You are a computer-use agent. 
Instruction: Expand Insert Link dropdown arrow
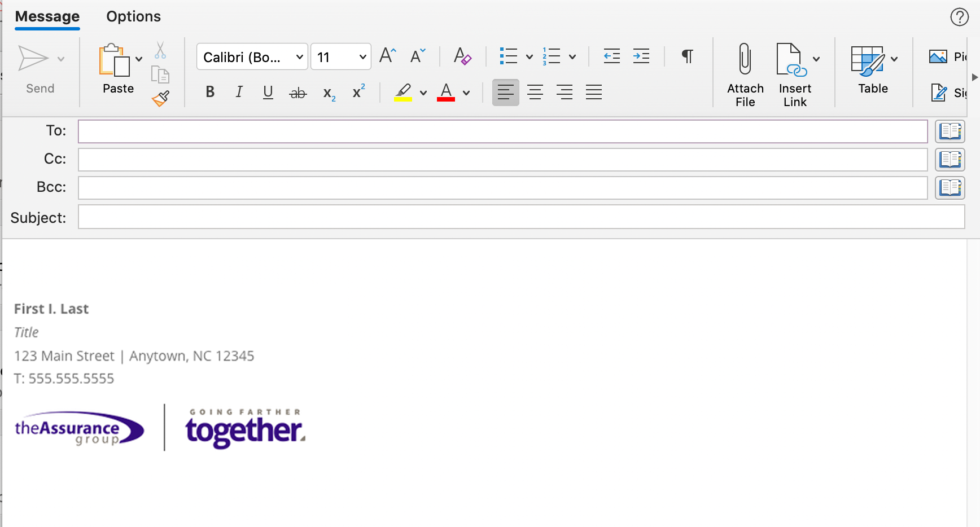coord(816,59)
